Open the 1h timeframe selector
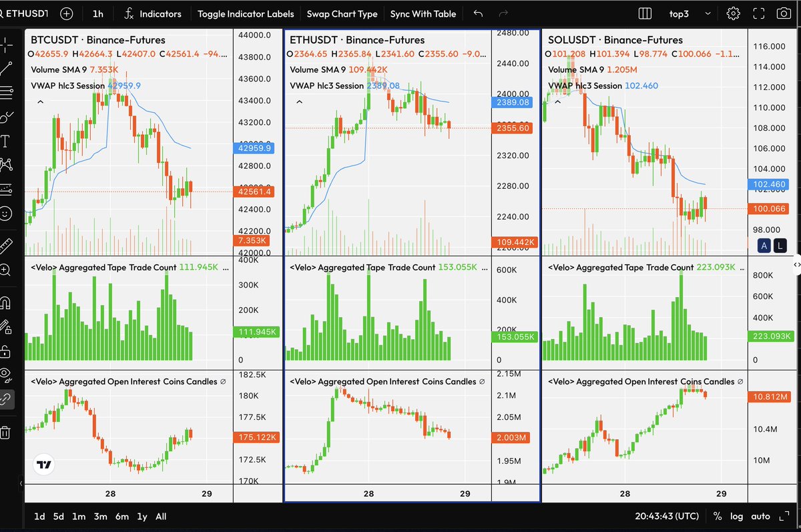801x532 pixels. point(98,13)
